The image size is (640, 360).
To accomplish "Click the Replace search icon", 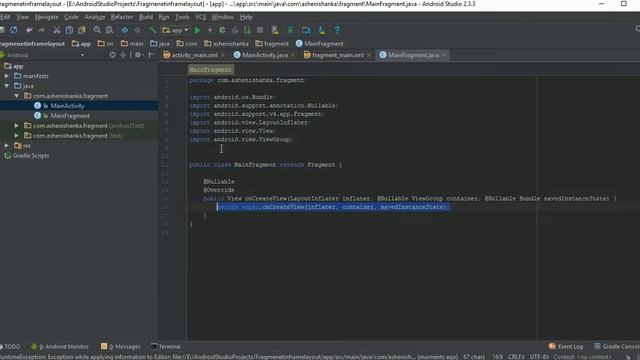I will tap(109, 30).
